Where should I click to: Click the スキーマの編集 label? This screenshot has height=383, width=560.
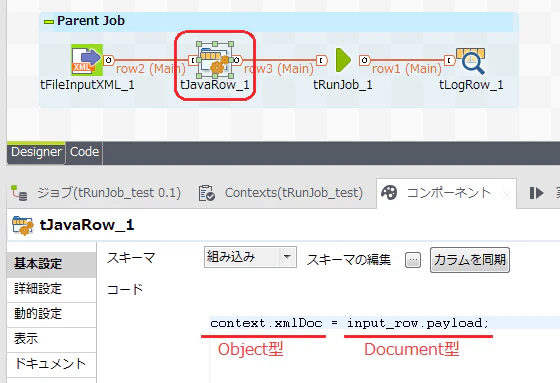point(349,260)
